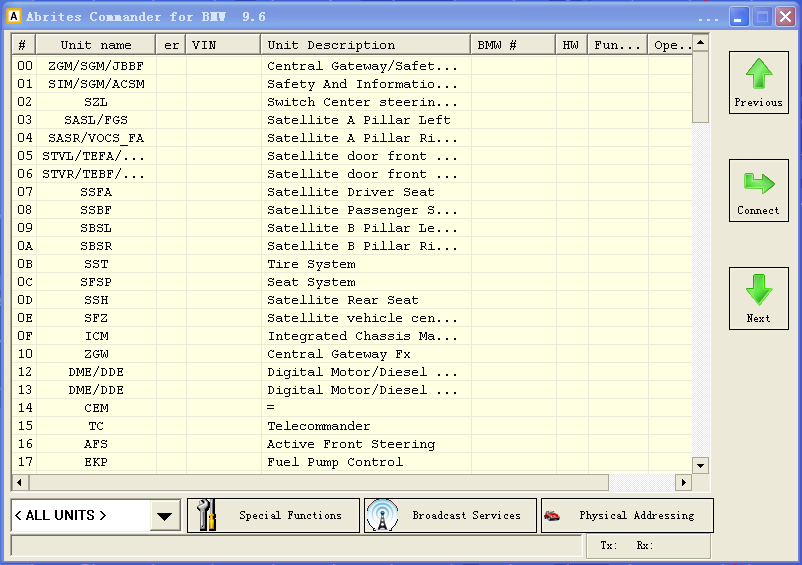Select the SSFA unit row
The width and height of the screenshot is (802, 565).
(352, 192)
